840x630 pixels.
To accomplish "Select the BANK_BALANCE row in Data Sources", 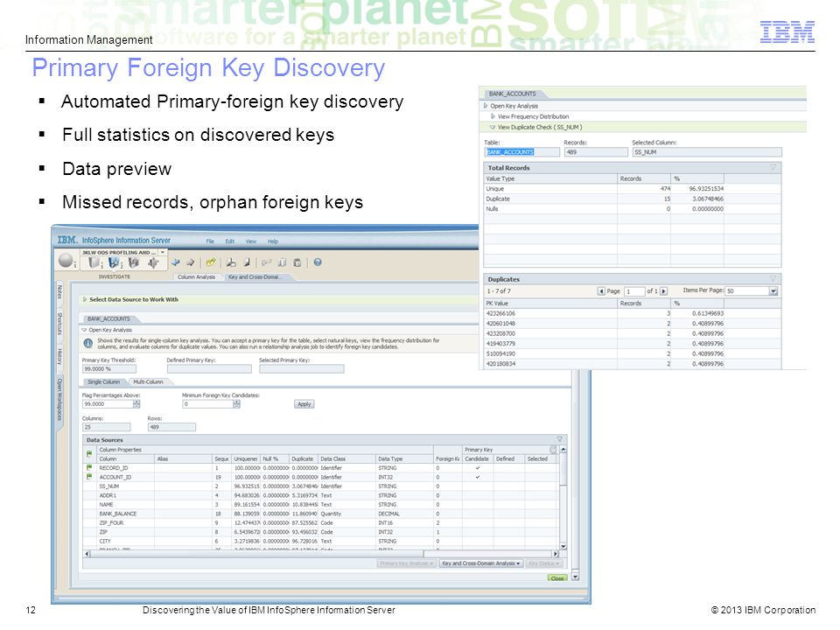I will point(320,514).
